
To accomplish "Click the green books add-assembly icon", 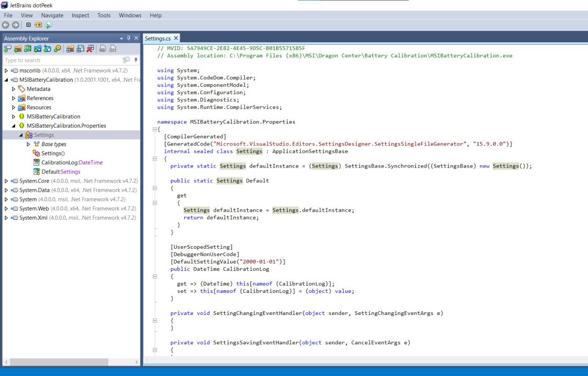I will click(28, 49).
